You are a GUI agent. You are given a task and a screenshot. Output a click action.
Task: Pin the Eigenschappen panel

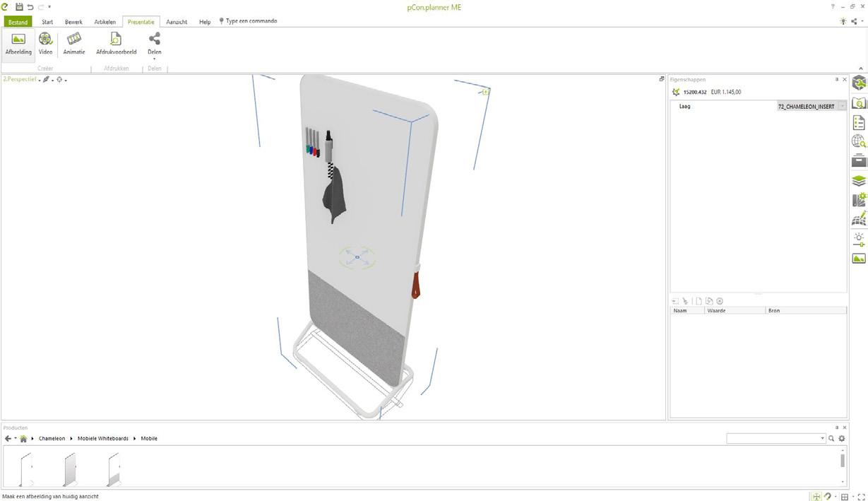(x=837, y=79)
